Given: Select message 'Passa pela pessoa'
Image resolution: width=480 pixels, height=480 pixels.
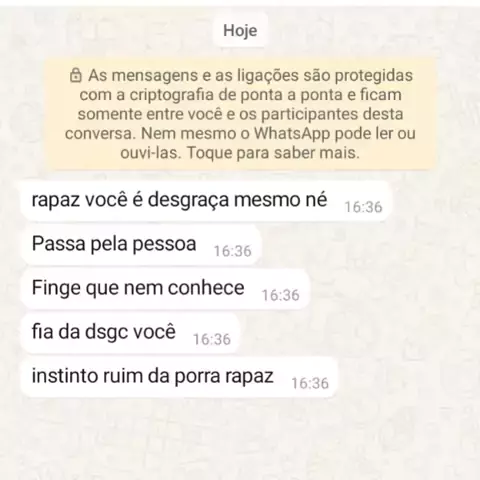Looking at the screenshot, I should [141, 244].
